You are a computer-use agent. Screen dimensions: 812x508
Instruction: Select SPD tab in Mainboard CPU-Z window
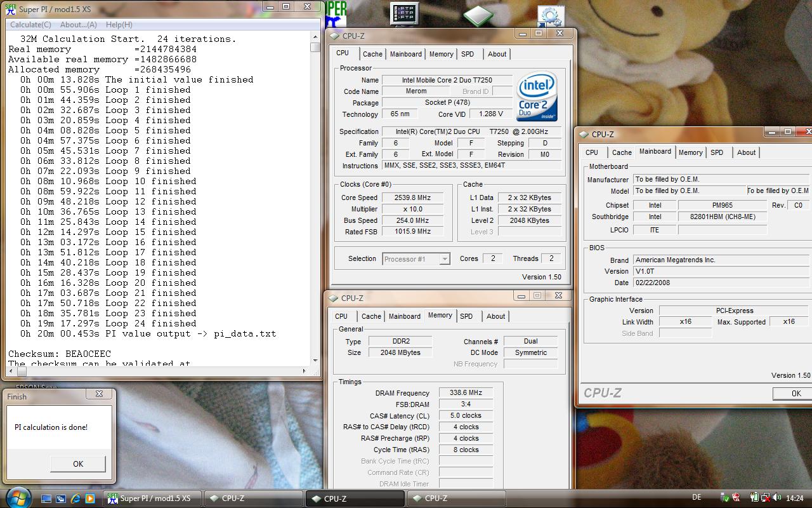[x=717, y=152]
